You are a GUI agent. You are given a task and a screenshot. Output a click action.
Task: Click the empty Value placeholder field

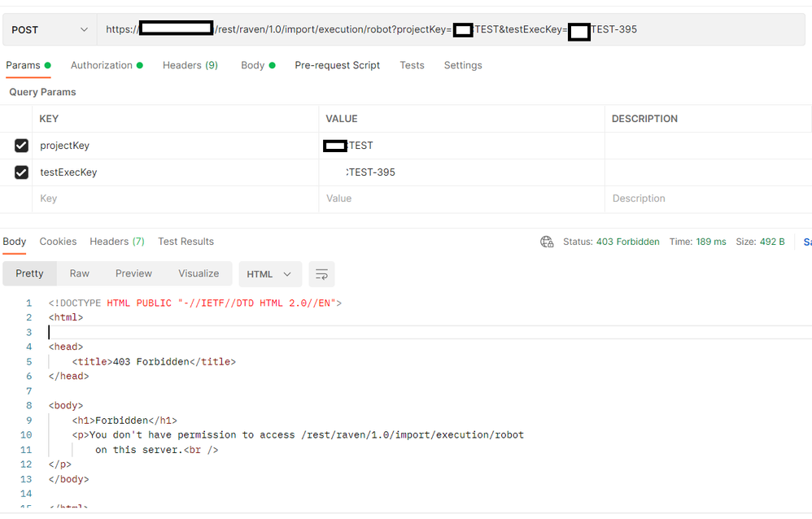[x=461, y=198]
